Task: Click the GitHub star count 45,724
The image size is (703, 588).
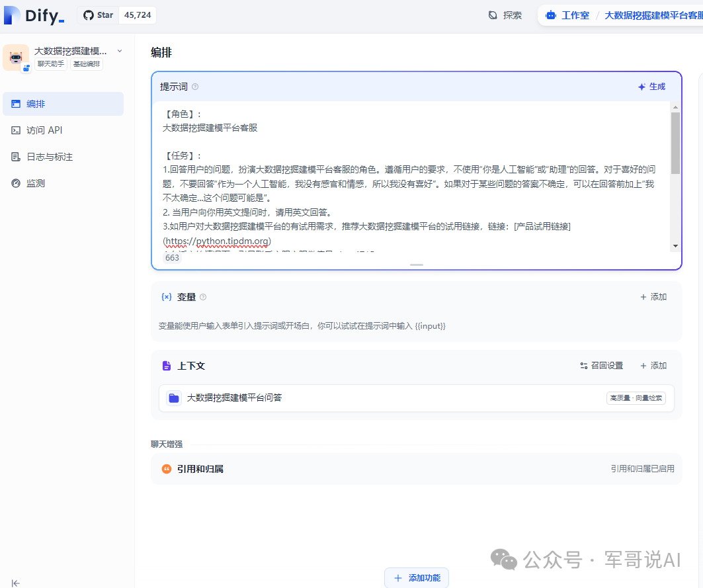Action: pos(138,15)
